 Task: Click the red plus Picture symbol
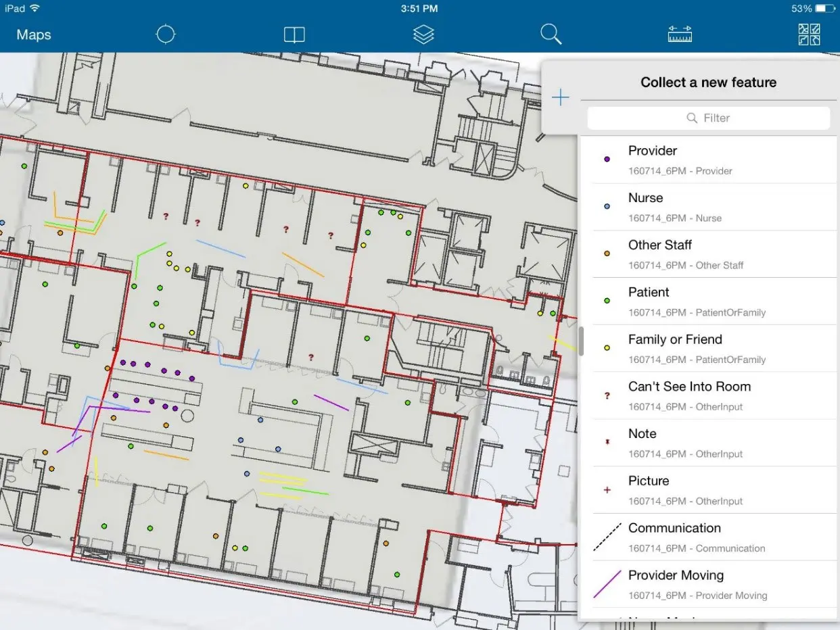(607, 490)
